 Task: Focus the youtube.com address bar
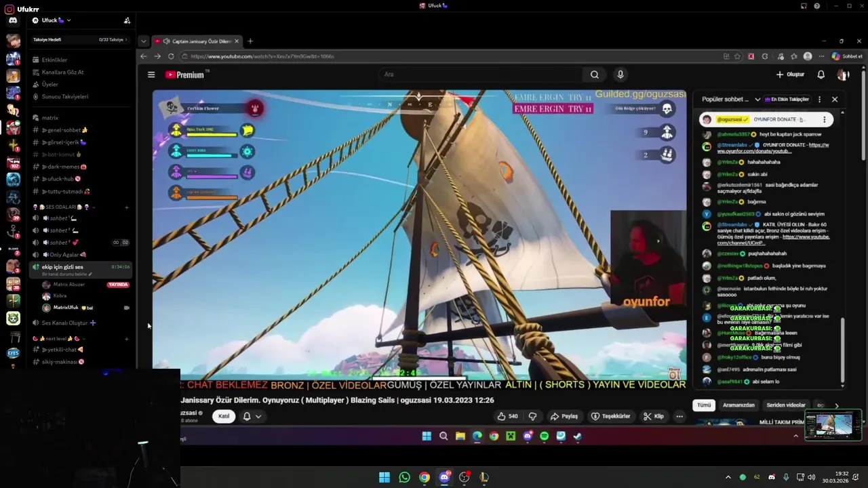[448, 56]
